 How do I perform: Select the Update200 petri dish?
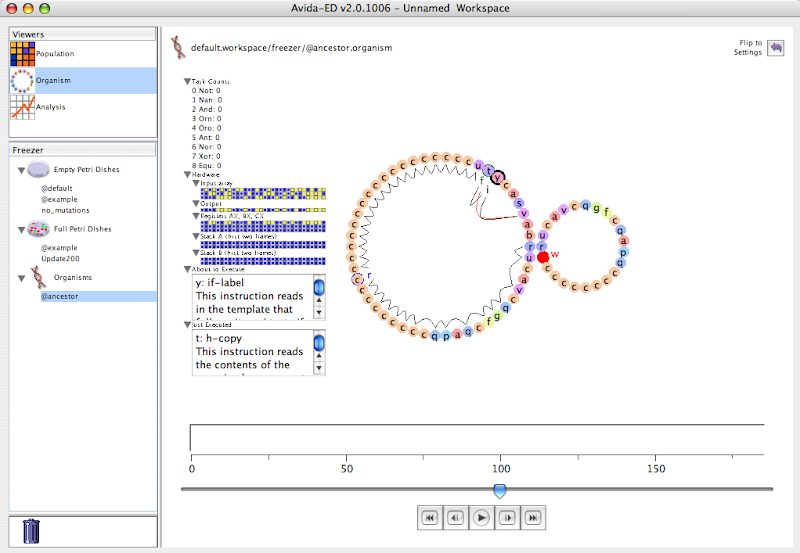(x=61, y=258)
